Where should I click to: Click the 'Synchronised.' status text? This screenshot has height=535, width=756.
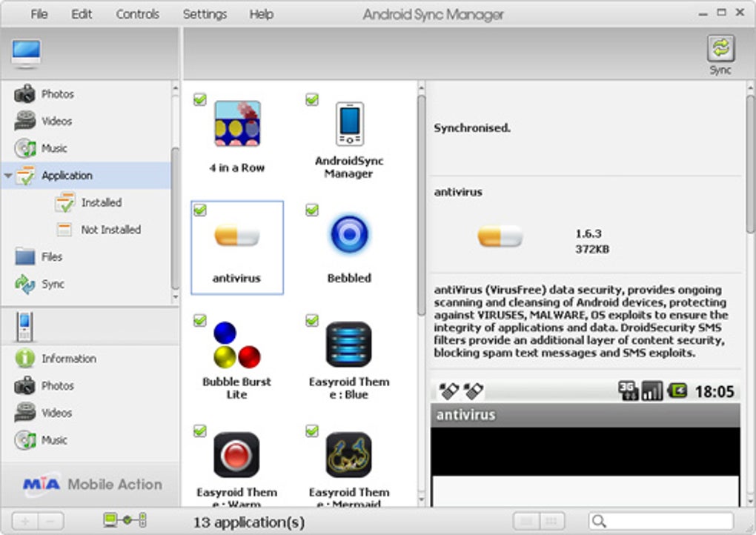[472, 127]
